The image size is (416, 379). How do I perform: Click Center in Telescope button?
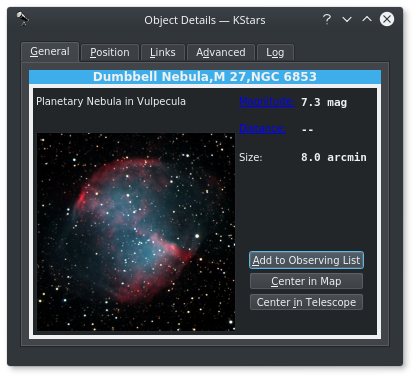[x=306, y=302]
